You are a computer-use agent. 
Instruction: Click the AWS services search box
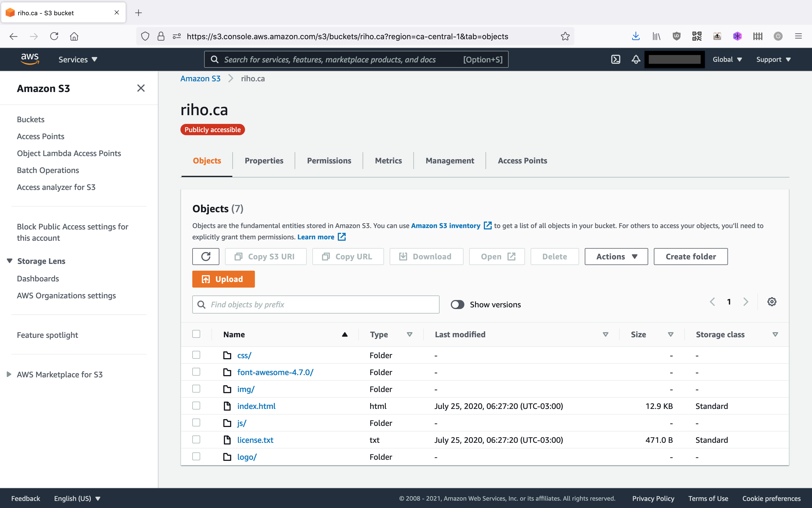tap(356, 60)
